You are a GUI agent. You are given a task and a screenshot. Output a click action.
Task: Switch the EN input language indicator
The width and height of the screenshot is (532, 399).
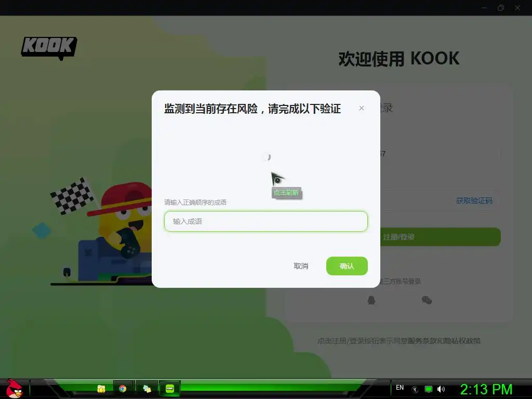pos(400,388)
